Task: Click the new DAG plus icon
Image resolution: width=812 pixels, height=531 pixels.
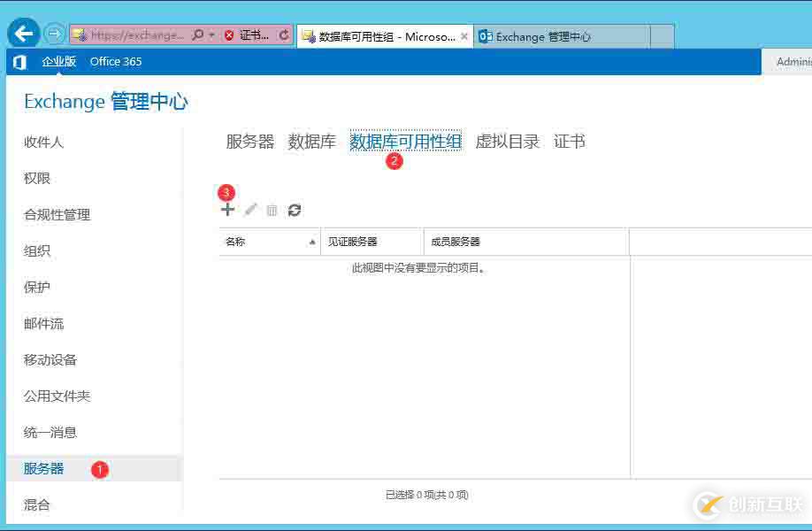Action: [227, 209]
